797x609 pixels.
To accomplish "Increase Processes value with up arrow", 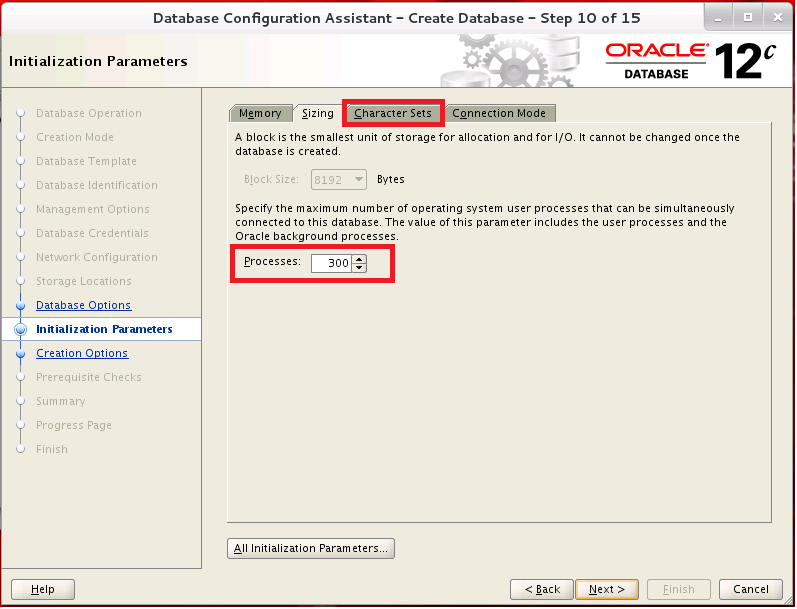I will 360,259.
